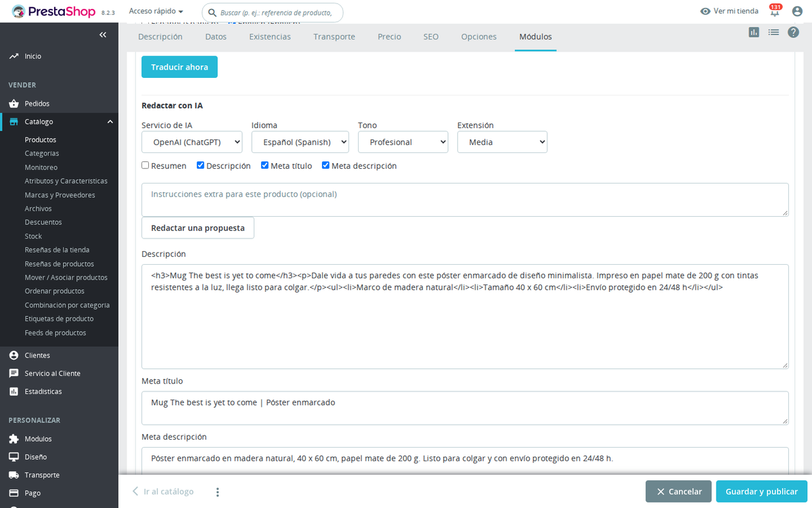
Task: Click the Traducir ahora button
Action: click(179, 67)
